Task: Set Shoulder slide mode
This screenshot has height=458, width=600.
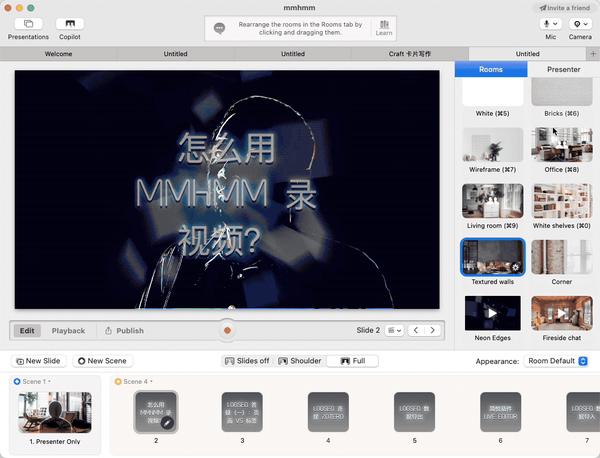Action: 300,361
